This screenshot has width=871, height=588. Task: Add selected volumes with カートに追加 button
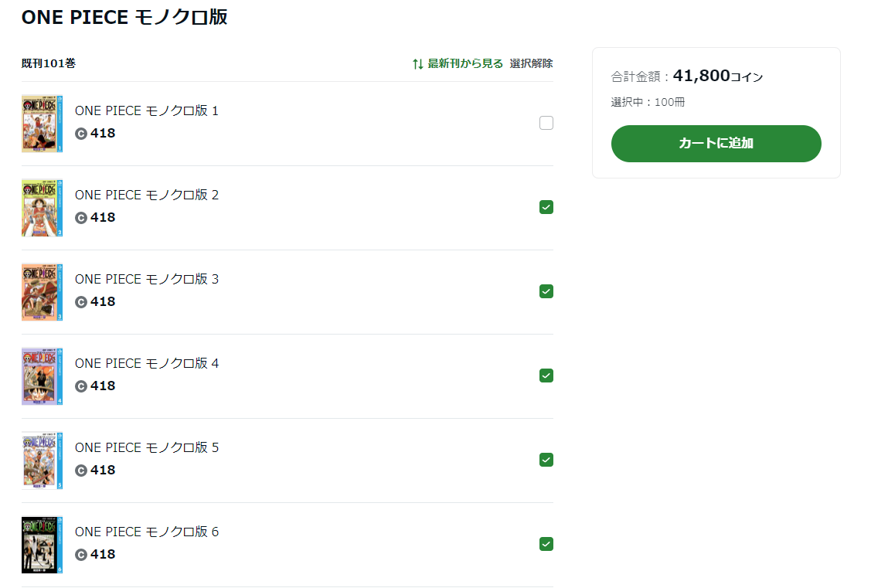[716, 144]
